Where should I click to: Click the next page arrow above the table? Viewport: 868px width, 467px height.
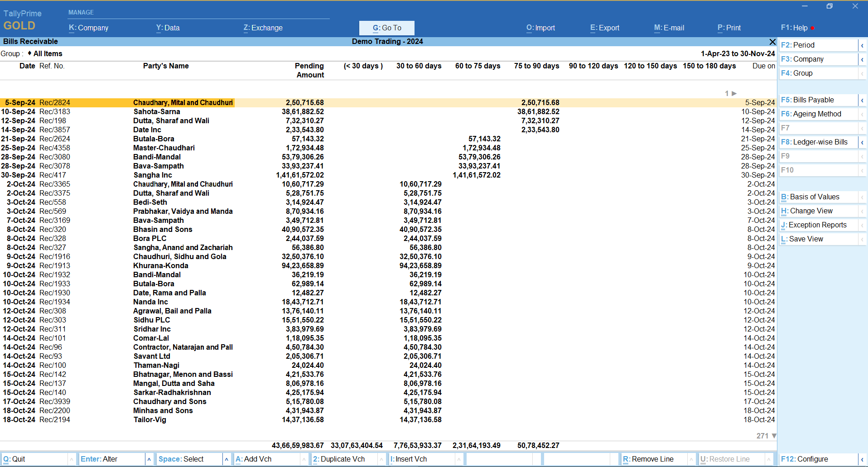(x=734, y=94)
